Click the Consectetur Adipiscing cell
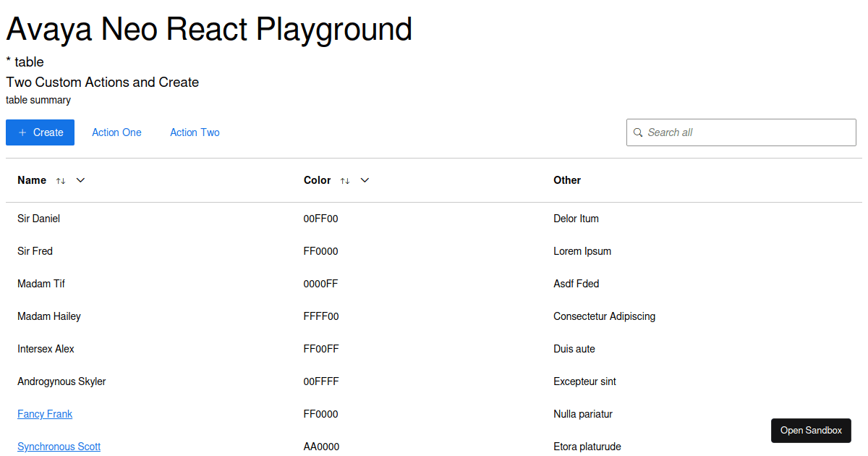868x456 pixels. (x=604, y=316)
